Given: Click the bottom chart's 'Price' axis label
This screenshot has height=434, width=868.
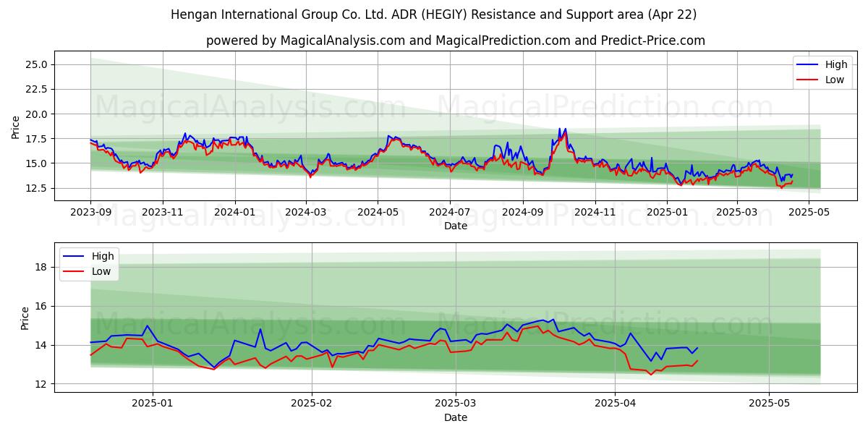Looking at the screenshot, I should (25, 318).
